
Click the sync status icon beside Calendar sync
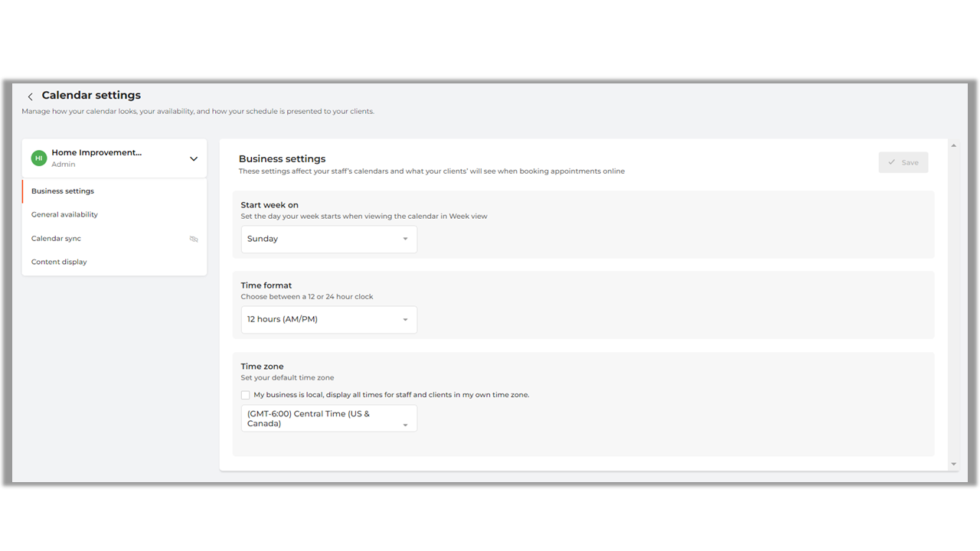pyautogui.click(x=194, y=239)
